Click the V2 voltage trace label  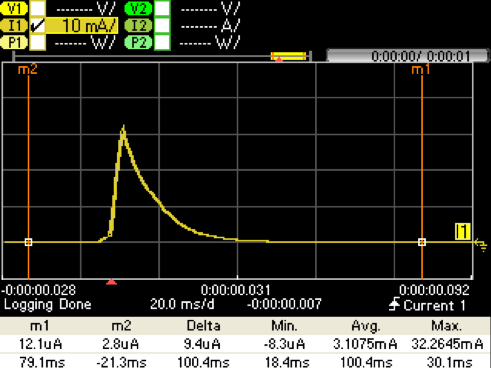coord(138,9)
